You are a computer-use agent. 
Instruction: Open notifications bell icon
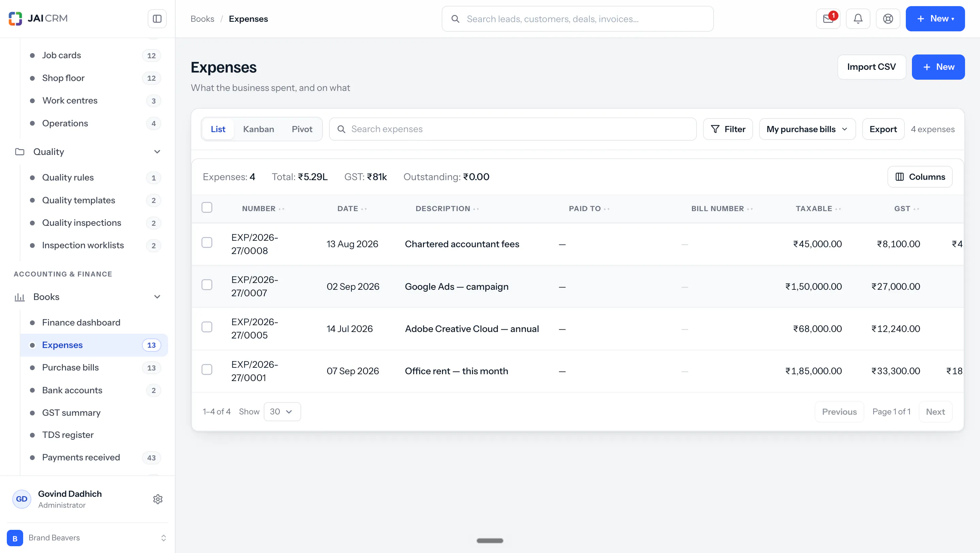click(858, 19)
